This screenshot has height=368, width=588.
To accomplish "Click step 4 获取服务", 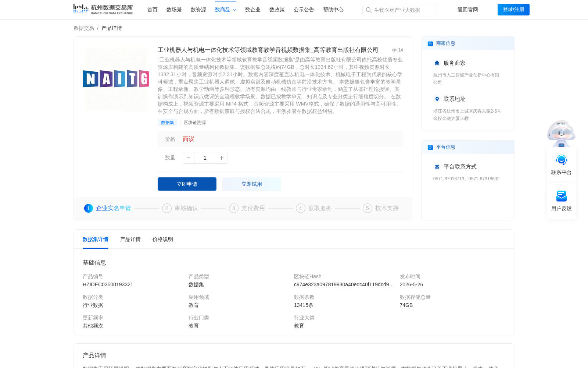I will pyautogui.click(x=314, y=208).
